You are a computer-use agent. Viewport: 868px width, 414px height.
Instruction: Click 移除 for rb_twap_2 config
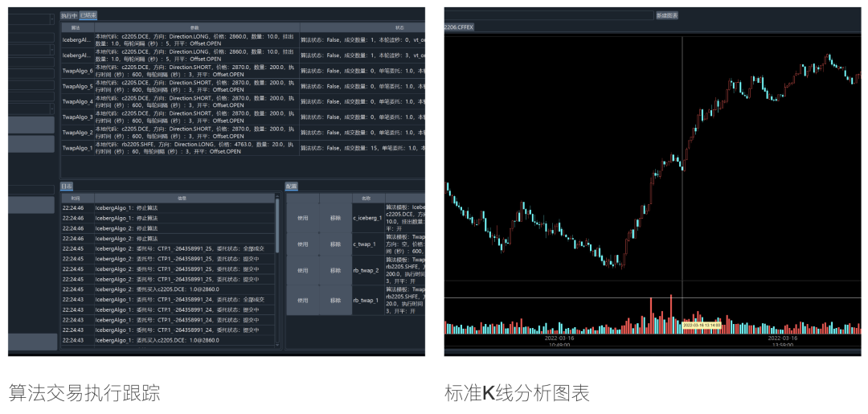tap(335, 271)
